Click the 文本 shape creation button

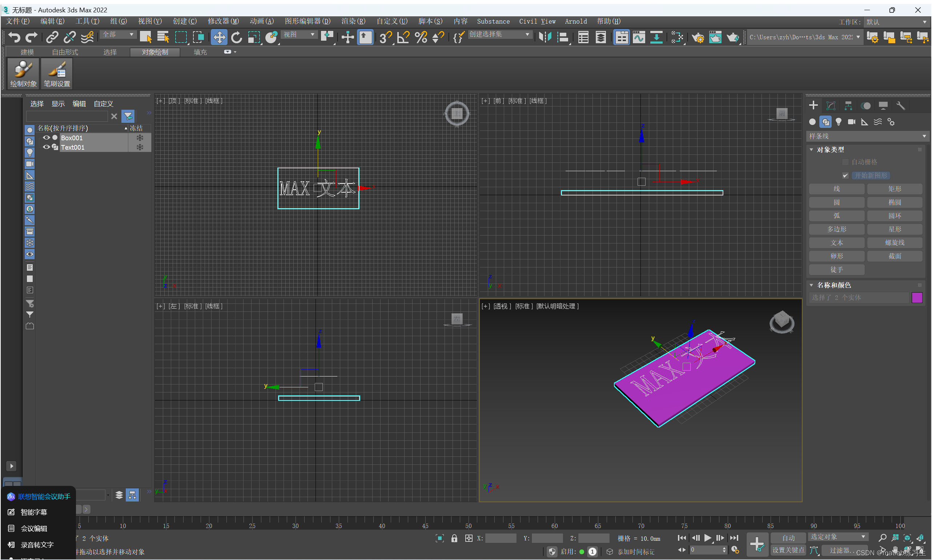coord(836,243)
